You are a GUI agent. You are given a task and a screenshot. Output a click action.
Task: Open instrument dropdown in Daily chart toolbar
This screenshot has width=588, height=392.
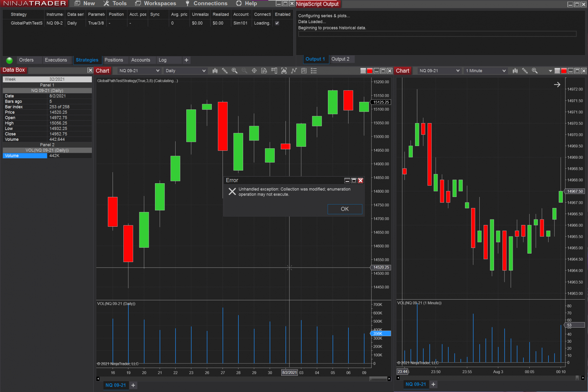139,71
